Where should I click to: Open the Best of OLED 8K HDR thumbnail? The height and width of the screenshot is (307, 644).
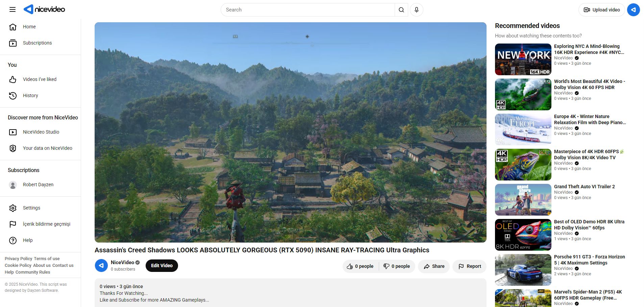click(523, 235)
